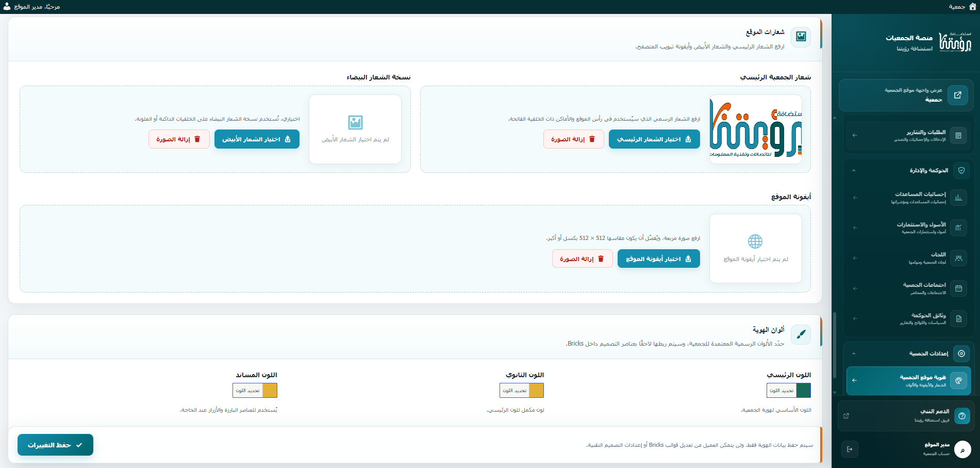
Task: Remove the site icon image
Action: click(x=582, y=259)
